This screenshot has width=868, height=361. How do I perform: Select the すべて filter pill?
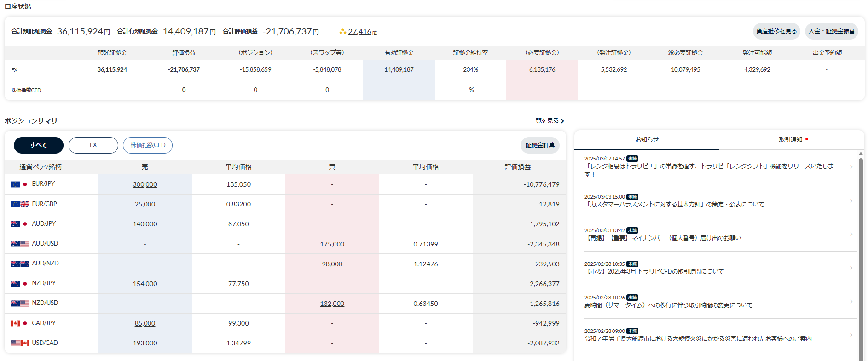[x=39, y=145]
